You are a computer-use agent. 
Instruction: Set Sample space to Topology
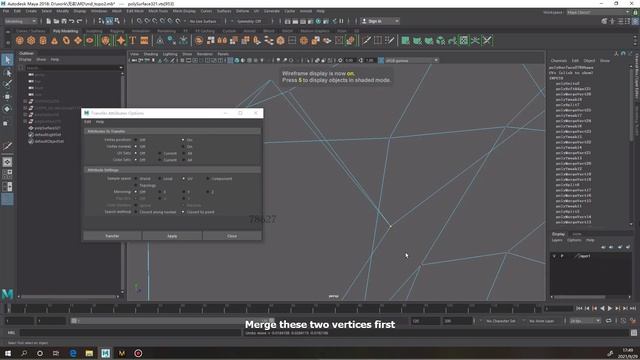(136, 185)
